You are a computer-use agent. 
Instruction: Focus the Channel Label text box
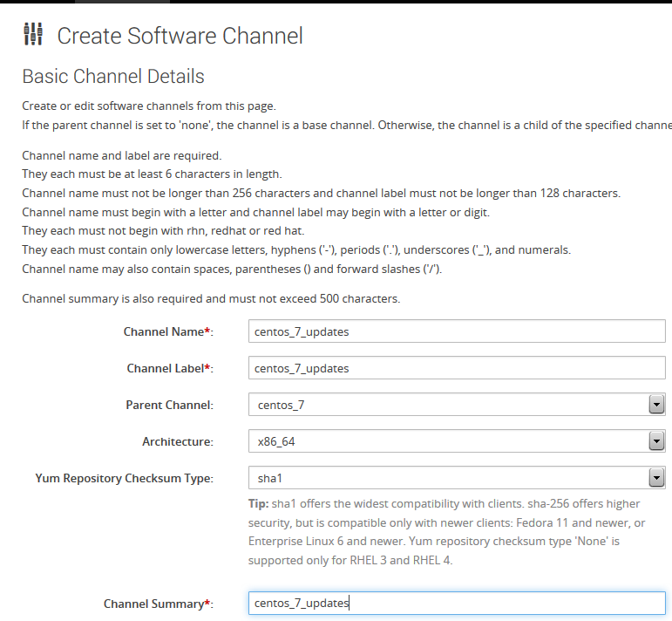pyautogui.click(x=457, y=368)
